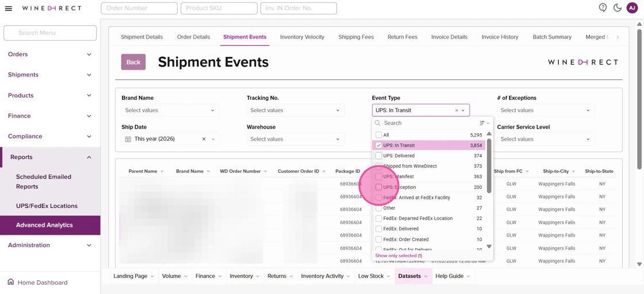Switch to the Inventory Velocity tab
The image size is (644, 294).
[x=302, y=37]
